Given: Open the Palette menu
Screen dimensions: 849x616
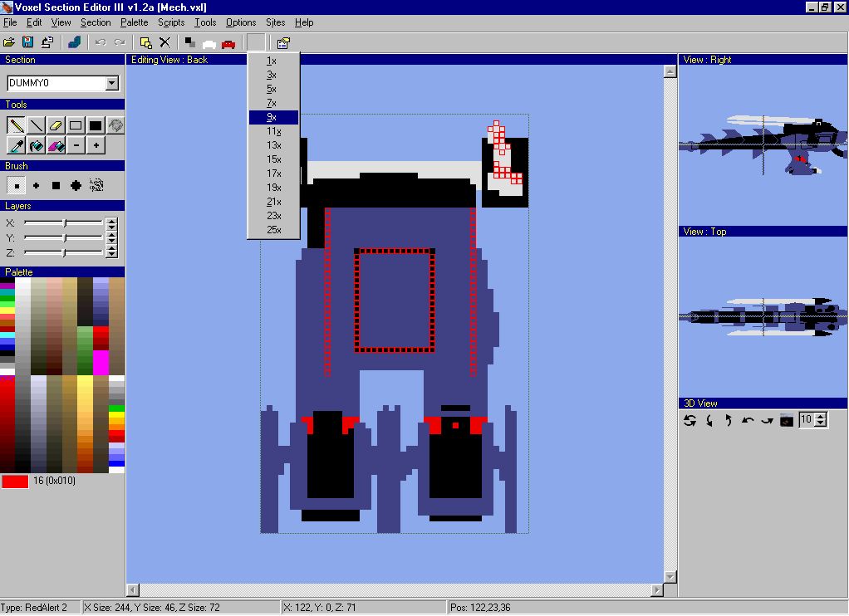Looking at the screenshot, I should click(134, 22).
